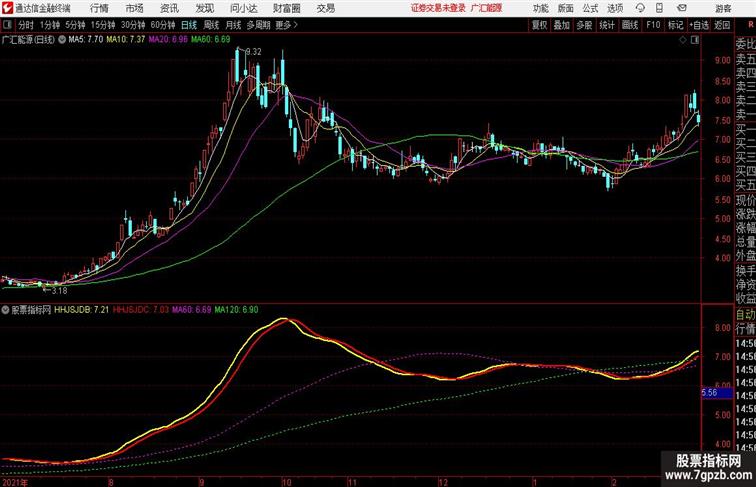Screen dimensions: 756x487
Task: Open the 发现 menu
Action: pos(204,8)
